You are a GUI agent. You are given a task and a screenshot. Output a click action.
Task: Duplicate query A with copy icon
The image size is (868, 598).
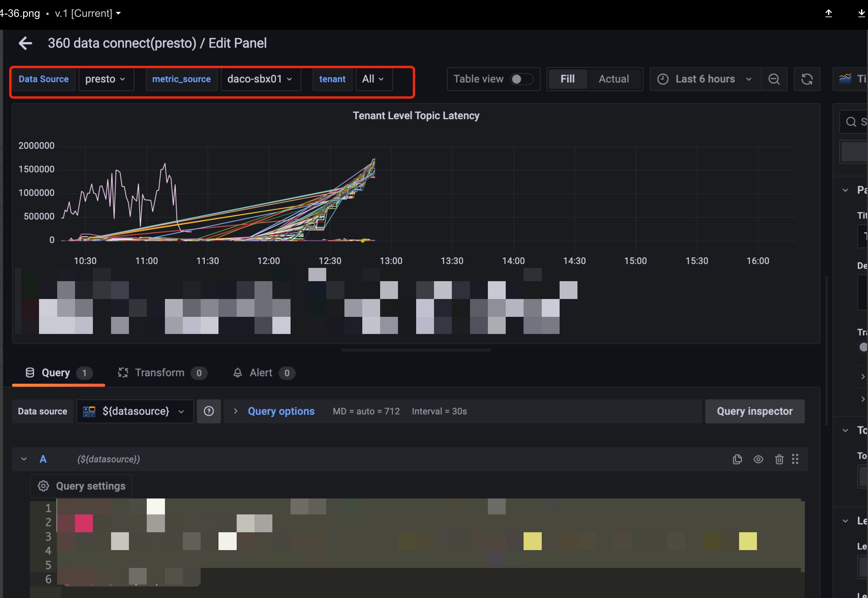[737, 459]
